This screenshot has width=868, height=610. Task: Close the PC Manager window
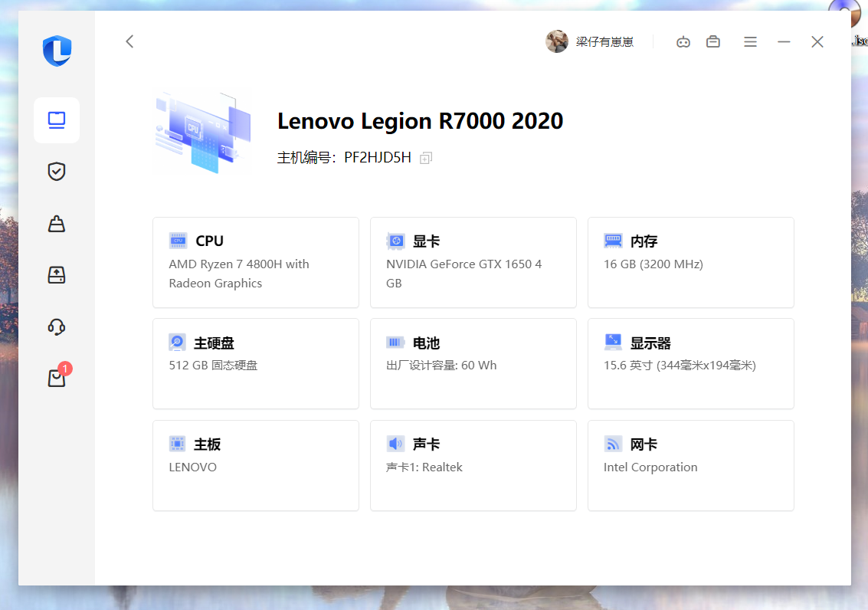point(817,41)
